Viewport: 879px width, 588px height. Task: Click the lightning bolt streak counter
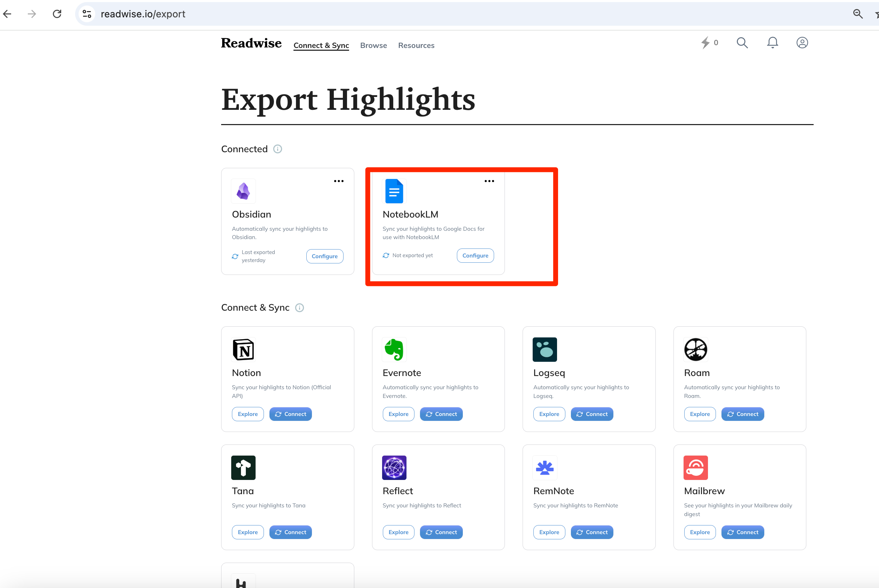pos(709,43)
